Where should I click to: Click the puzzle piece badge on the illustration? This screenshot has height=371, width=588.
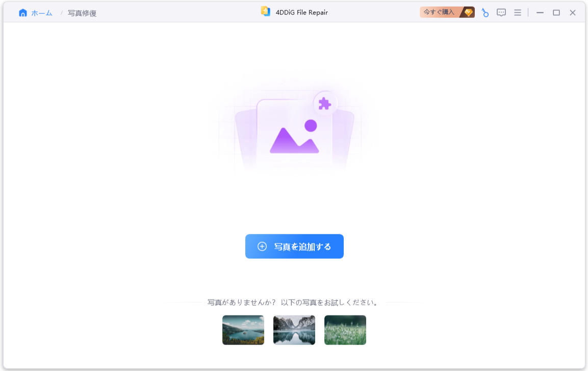tap(325, 103)
